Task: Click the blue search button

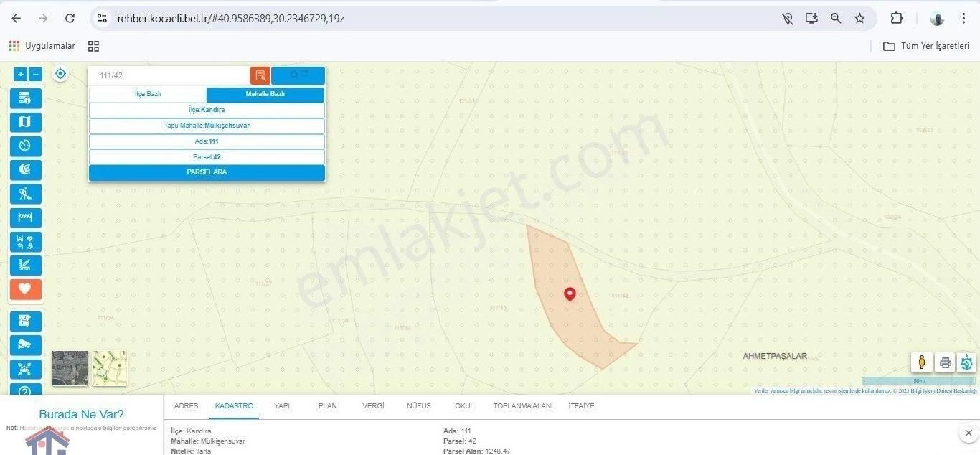Action: [298, 75]
